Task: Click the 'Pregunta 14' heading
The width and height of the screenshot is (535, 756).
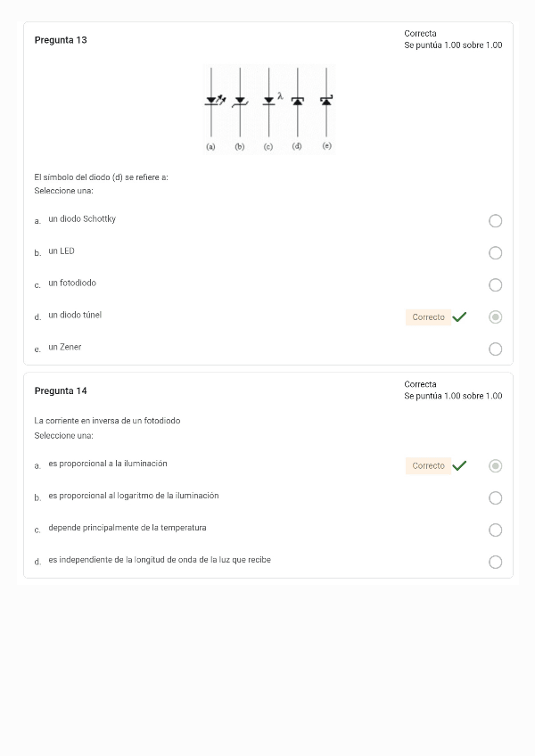Action: [61, 390]
